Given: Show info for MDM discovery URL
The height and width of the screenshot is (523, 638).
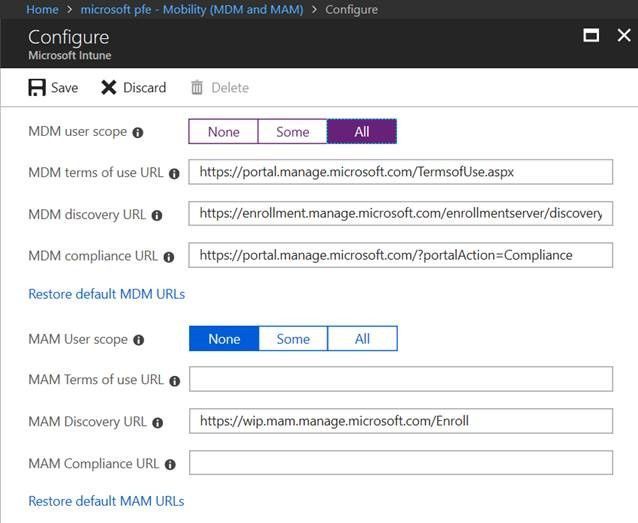Looking at the screenshot, I should coord(157,215).
